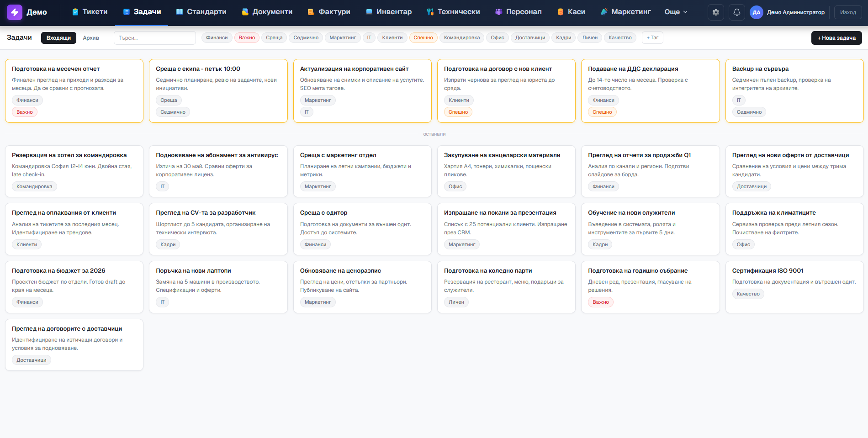Click the Търси search field
The height and width of the screenshot is (438, 868).
[155, 38]
